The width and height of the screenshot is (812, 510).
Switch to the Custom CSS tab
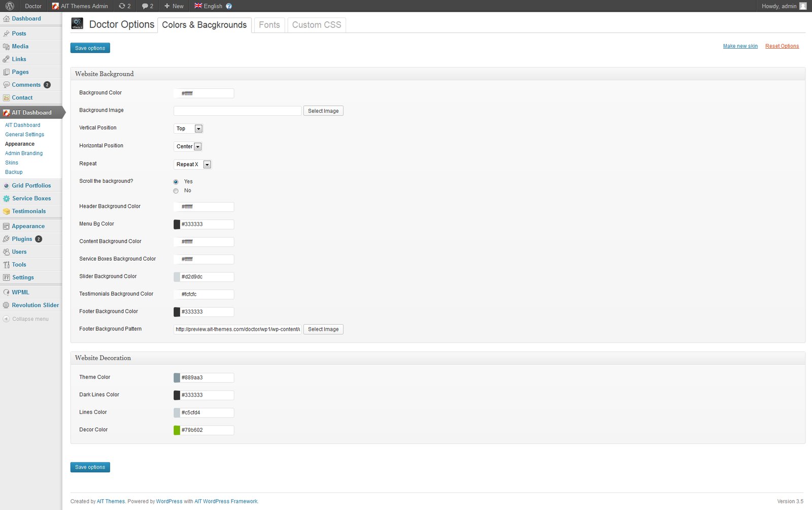317,25
